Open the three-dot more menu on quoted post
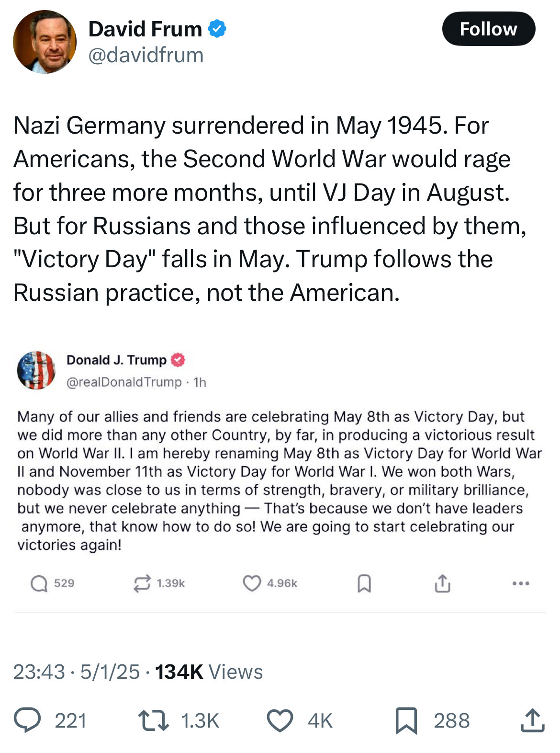560x753 pixels. click(521, 583)
